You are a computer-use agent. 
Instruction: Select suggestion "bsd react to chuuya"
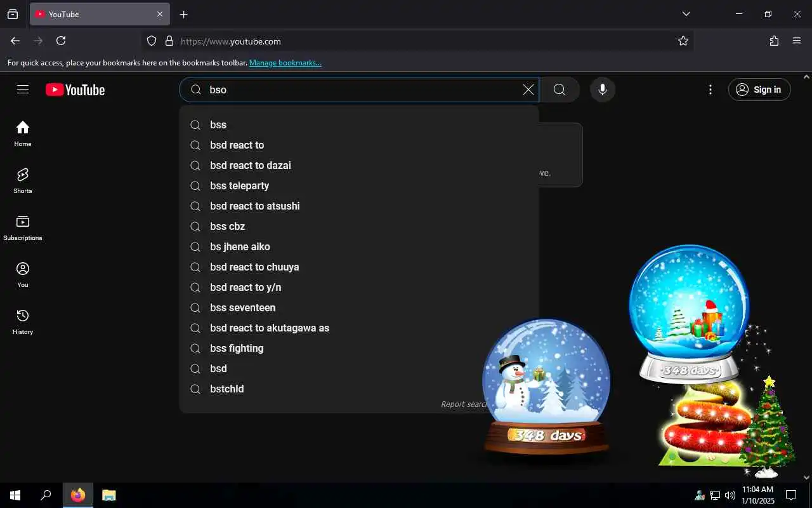pyautogui.click(x=359, y=267)
